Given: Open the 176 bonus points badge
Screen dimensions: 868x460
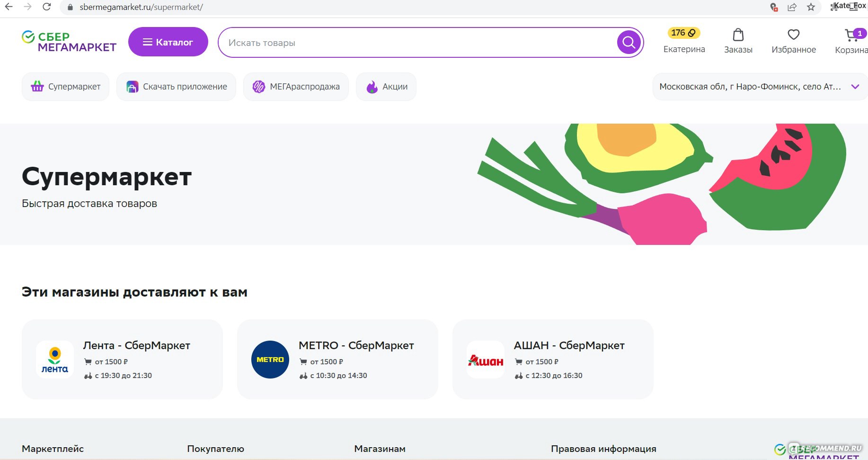Looking at the screenshot, I should [683, 33].
